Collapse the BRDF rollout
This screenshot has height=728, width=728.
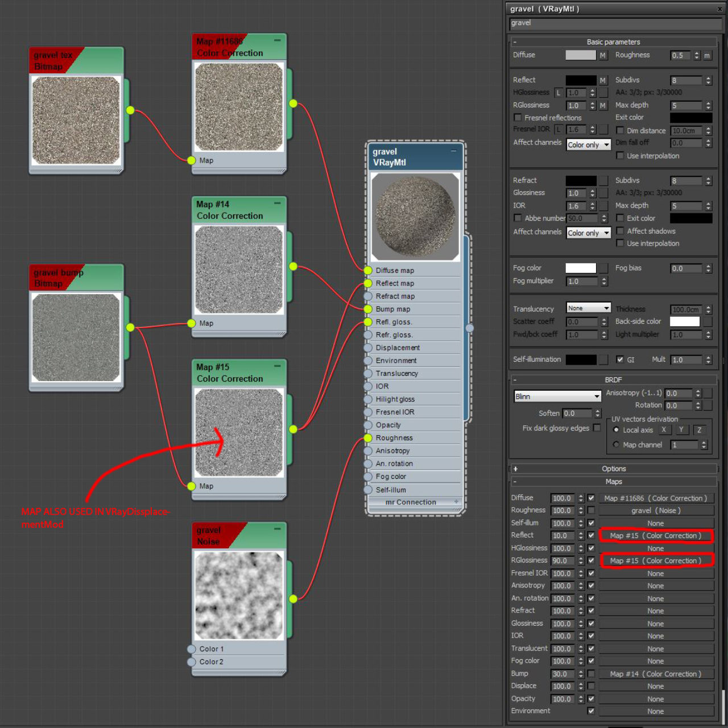coord(613,379)
